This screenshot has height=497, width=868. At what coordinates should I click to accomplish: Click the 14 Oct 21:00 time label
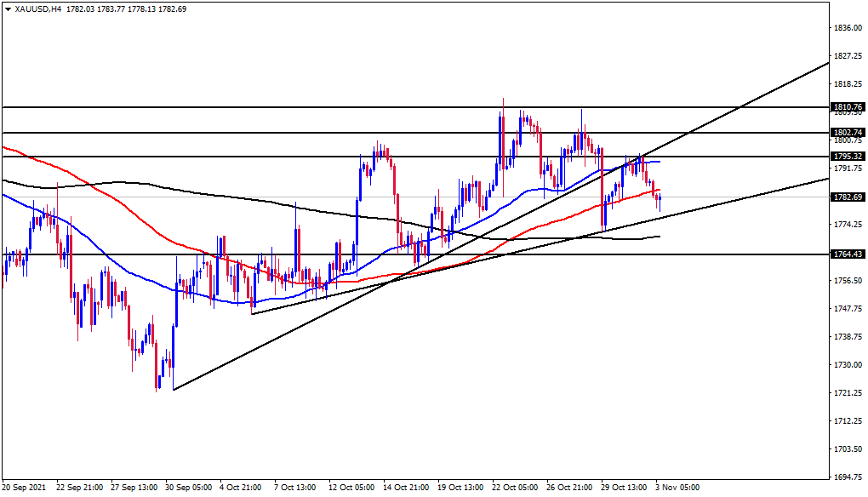[x=406, y=488]
